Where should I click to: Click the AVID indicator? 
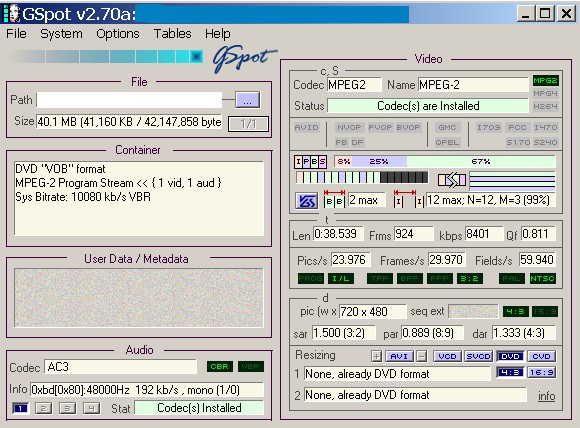coord(307,127)
